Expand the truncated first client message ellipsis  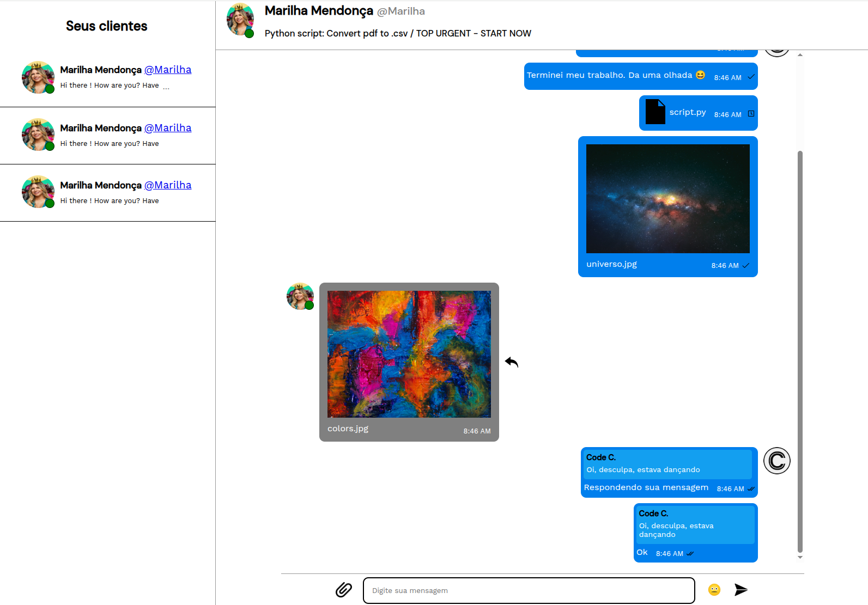[166, 87]
